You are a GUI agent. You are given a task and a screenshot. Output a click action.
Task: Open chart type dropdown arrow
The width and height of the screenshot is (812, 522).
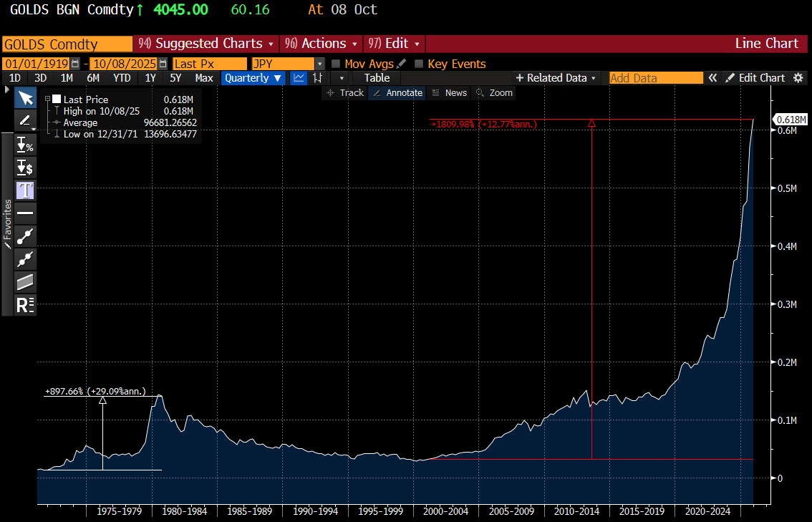coord(342,77)
